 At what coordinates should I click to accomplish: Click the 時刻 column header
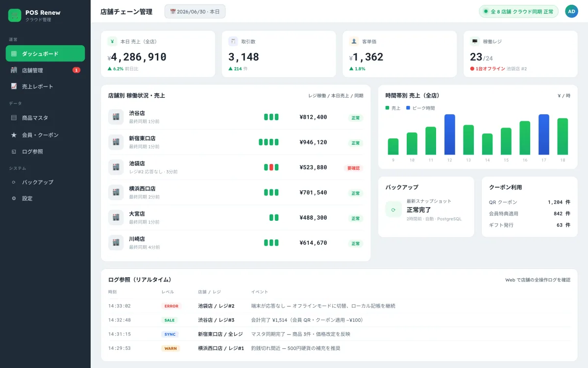[x=113, y=292]
